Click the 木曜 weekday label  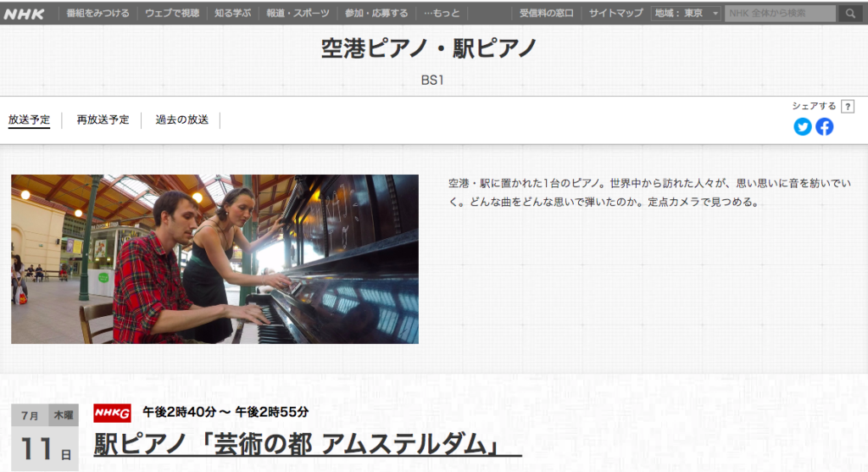point(64,415)
